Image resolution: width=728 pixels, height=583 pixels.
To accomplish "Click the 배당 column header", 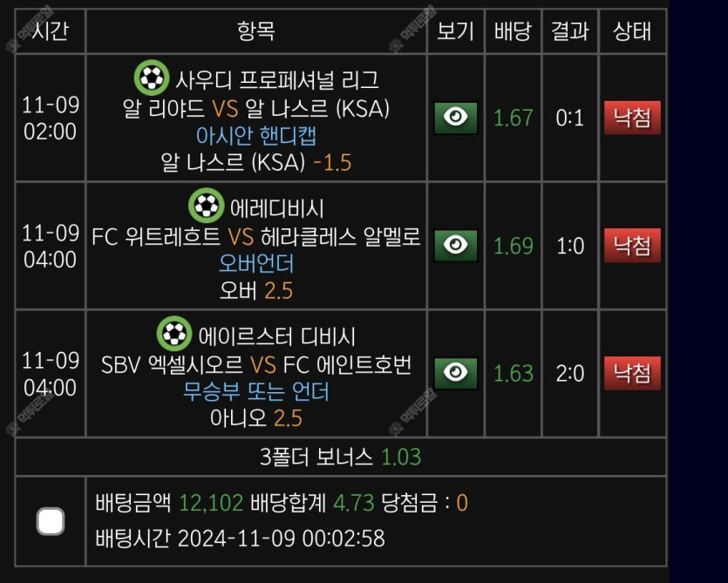I will (x=513, y=31).
